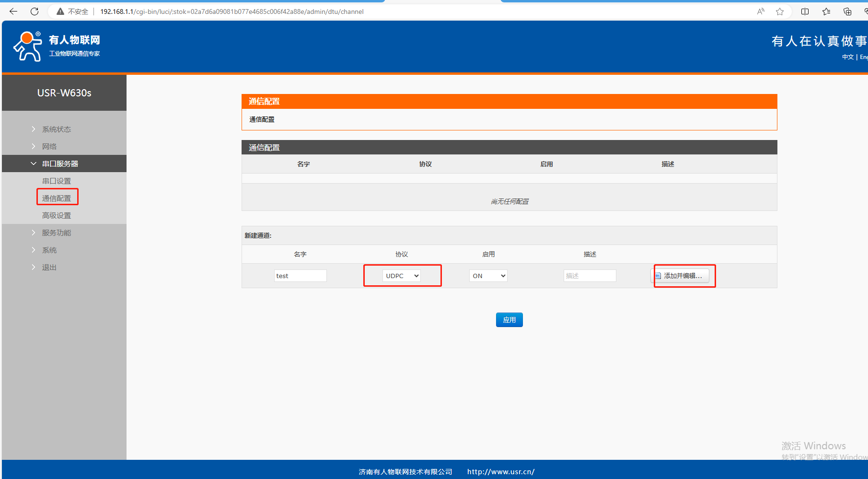The image size is (868, 479).
Task: Expand the 网络 menu section
Action: click(x=49, y=146)
